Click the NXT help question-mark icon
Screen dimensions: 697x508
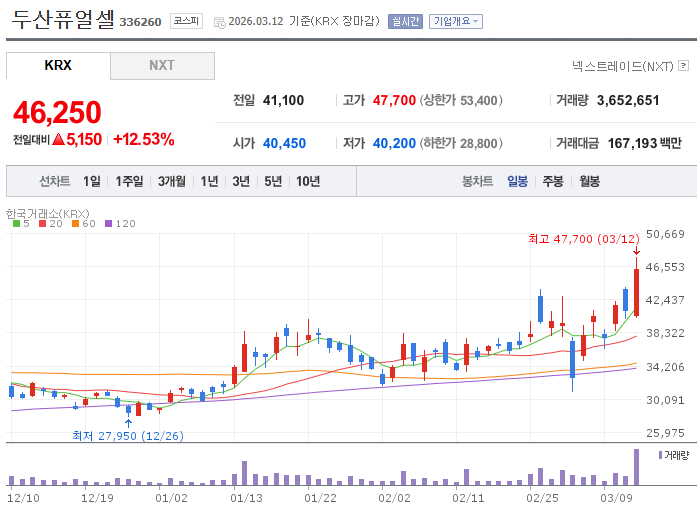click(x=684, y=66)
